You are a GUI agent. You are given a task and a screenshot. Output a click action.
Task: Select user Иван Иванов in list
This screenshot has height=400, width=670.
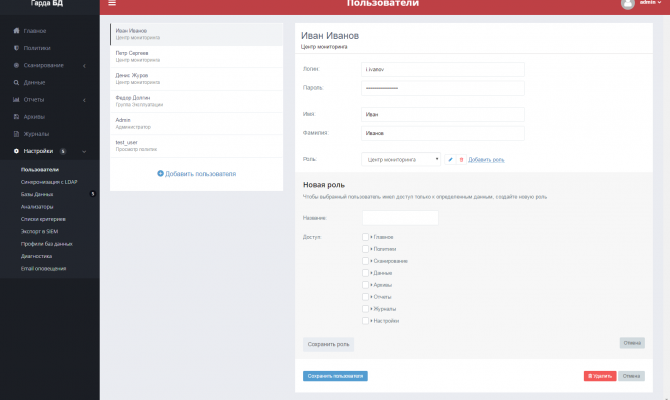(197, 34)
